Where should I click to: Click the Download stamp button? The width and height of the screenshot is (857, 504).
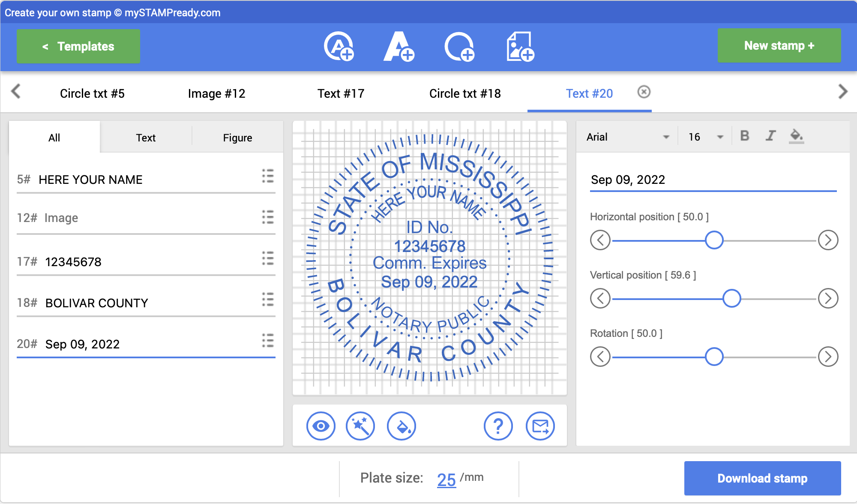(x=762, y=478)
